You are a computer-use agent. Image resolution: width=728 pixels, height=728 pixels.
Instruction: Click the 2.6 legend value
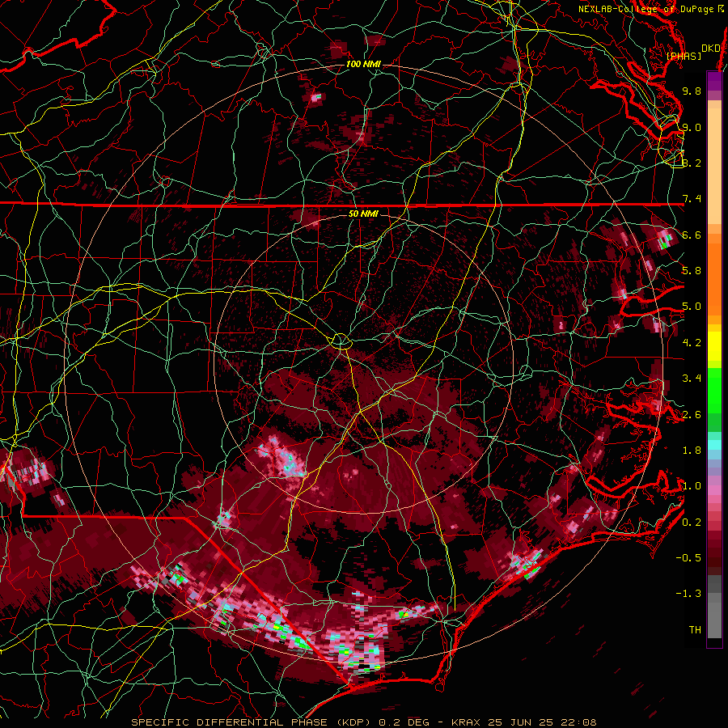pyautogui.click(x=692, y=415)
